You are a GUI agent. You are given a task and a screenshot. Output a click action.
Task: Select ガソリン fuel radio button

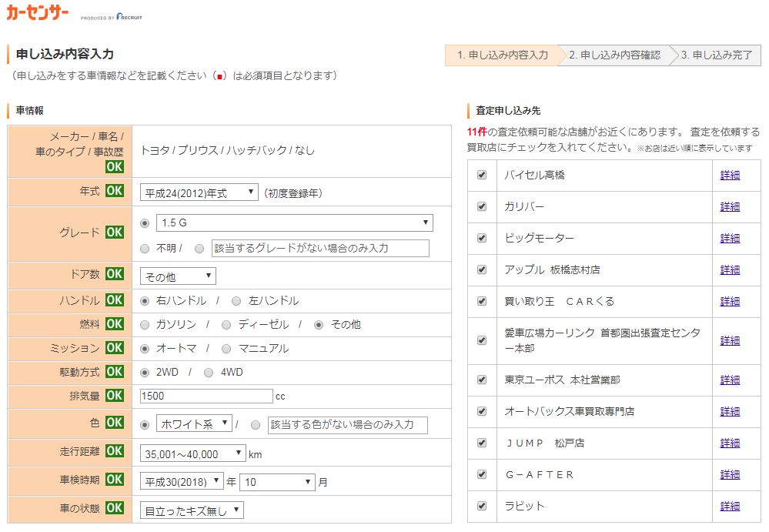145,325
